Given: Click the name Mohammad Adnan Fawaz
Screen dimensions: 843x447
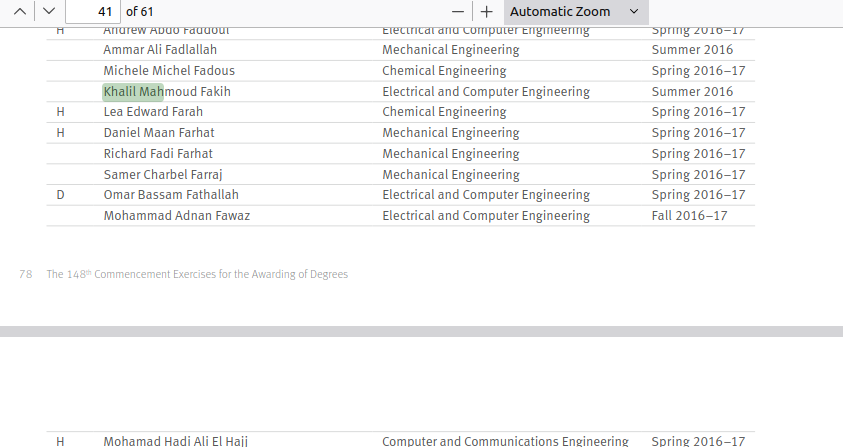Looking at the screenshot, I should (177, 216).
